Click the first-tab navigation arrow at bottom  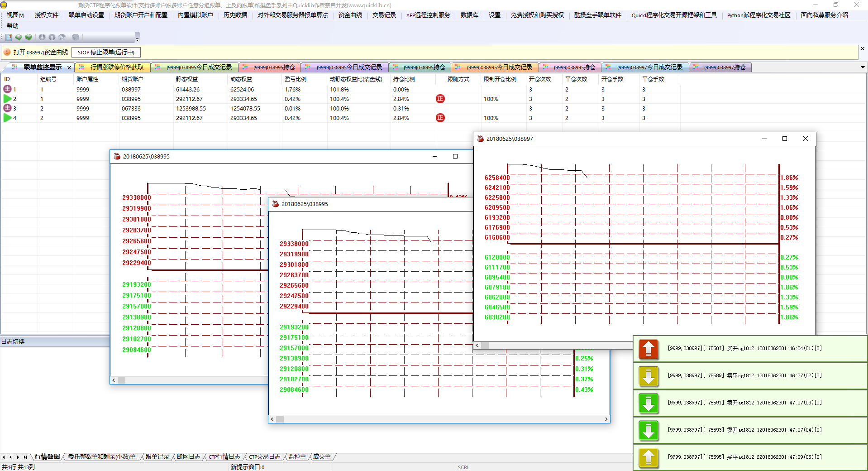[4, 457]
